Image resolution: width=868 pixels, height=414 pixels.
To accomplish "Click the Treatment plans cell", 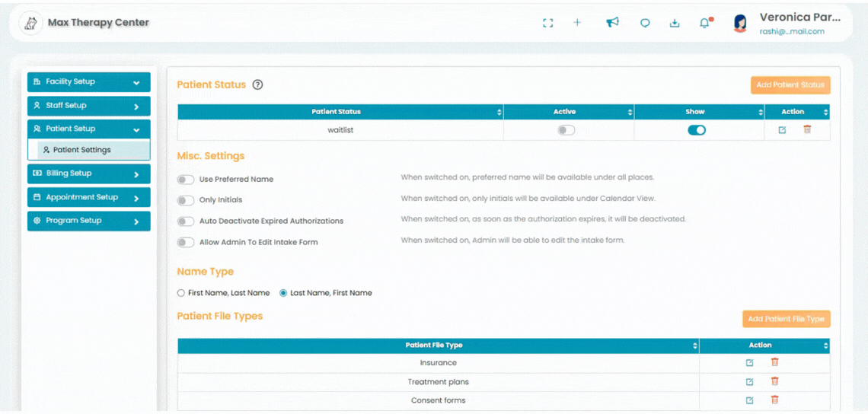I will point(439,382).
